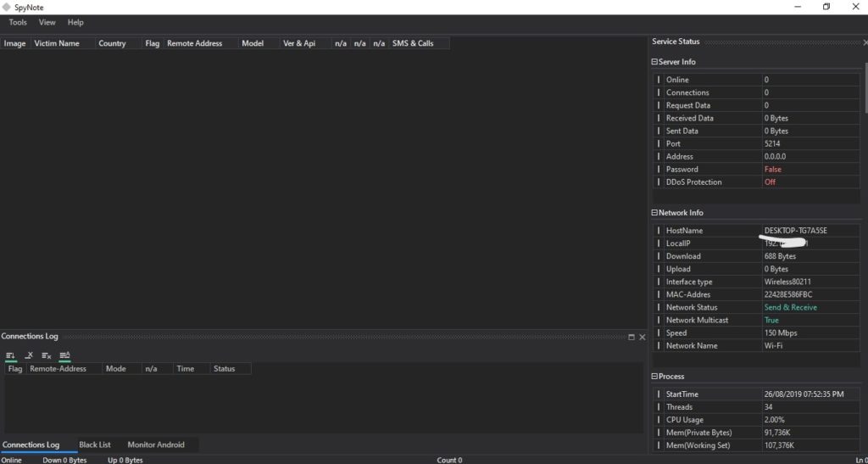Select the LocalIP row label
Image resolution: width=868 pixels, height=464 pixels.
coord(678,243)
